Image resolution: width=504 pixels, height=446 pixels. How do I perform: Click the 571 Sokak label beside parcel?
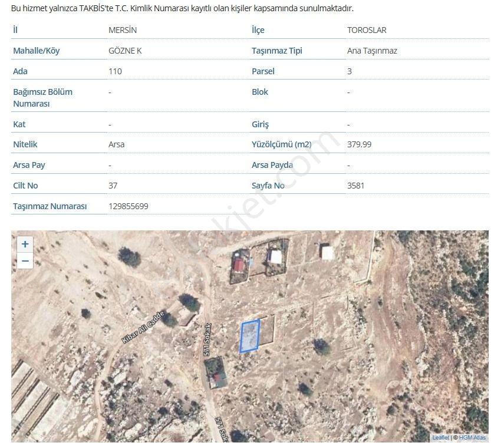[x=208, y=339]
